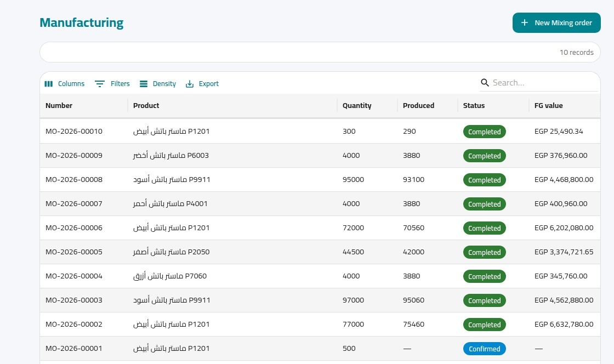The width and height of the screenshot is (614, 364).
Task: Click the search magnifier icon
Action: click(x=485, y=83)
